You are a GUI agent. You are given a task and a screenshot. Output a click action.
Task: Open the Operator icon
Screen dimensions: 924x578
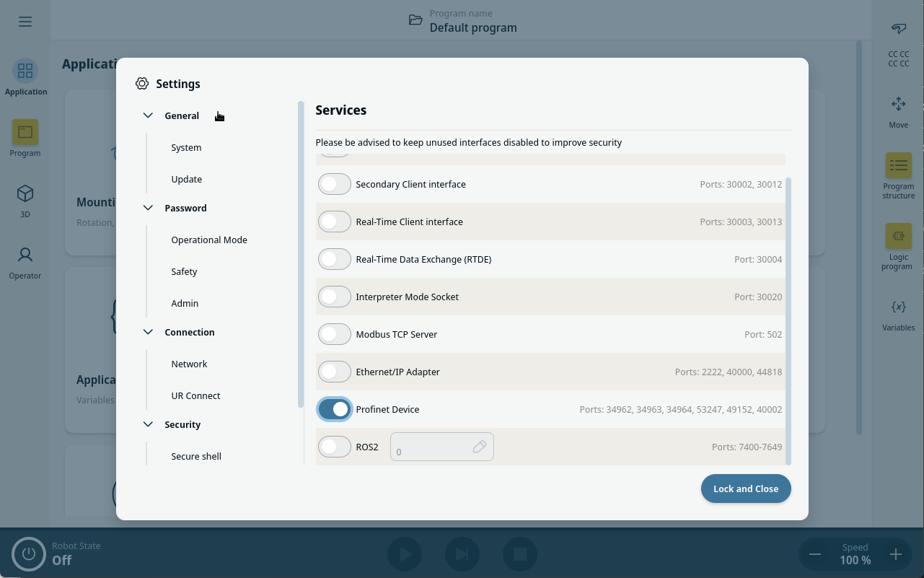point(25,255)
